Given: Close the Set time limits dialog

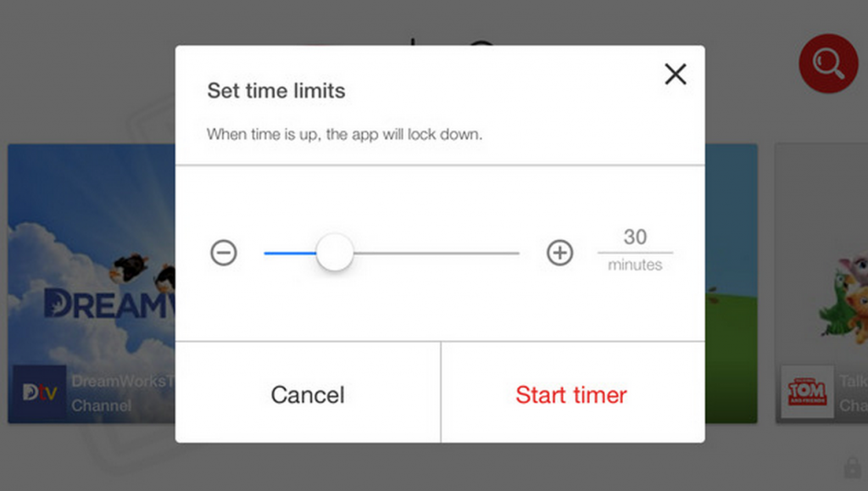Looking at the screenshot, I should pyautogui.click(x=676, y=74).
